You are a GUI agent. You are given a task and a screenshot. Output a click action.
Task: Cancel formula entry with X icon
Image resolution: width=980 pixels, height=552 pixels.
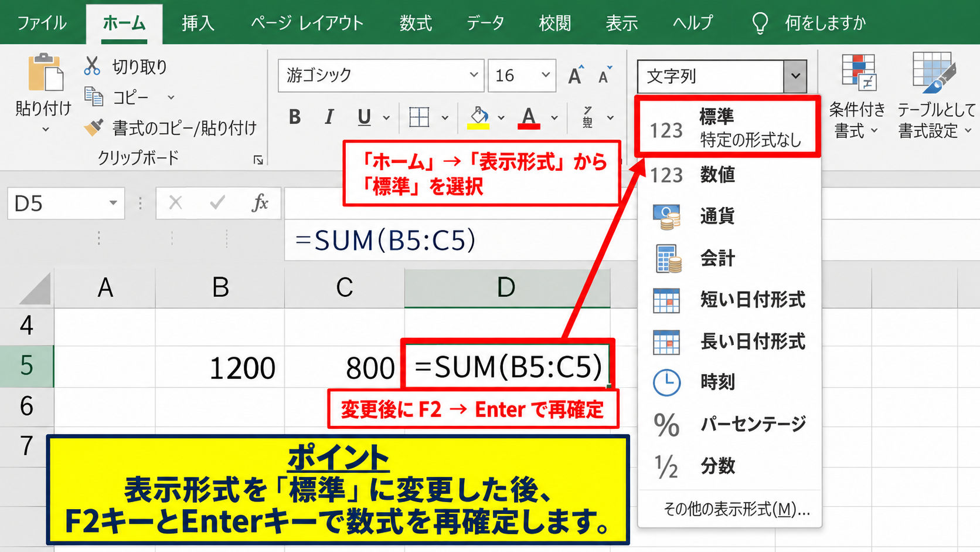tap(175, 203)
